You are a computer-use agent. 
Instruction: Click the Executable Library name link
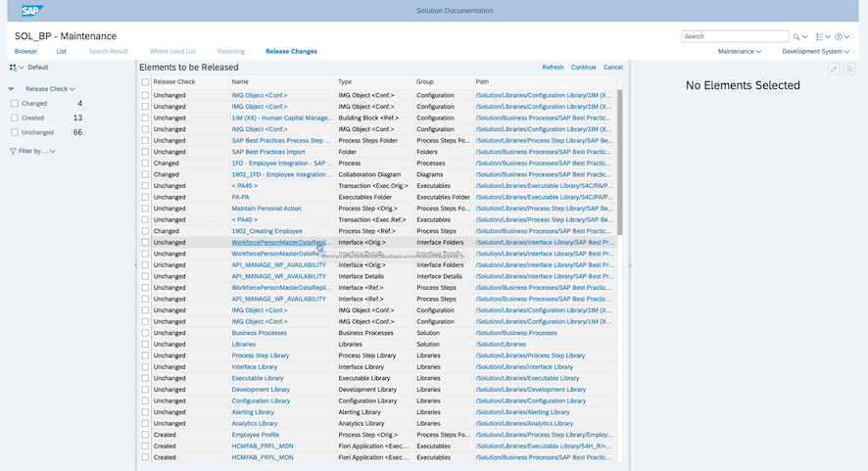click(x=258, y=378)
